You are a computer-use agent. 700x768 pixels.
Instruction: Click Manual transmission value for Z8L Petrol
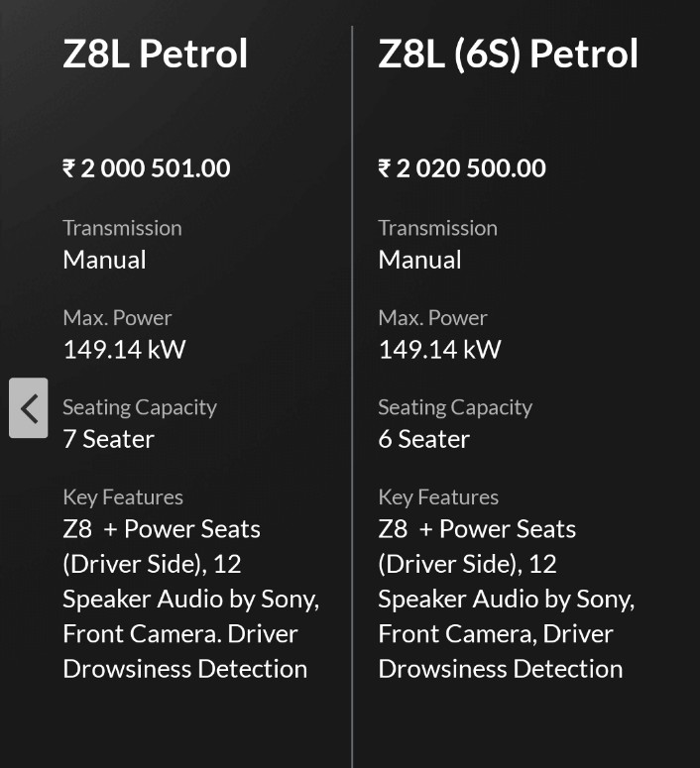[x=104, y=260]
